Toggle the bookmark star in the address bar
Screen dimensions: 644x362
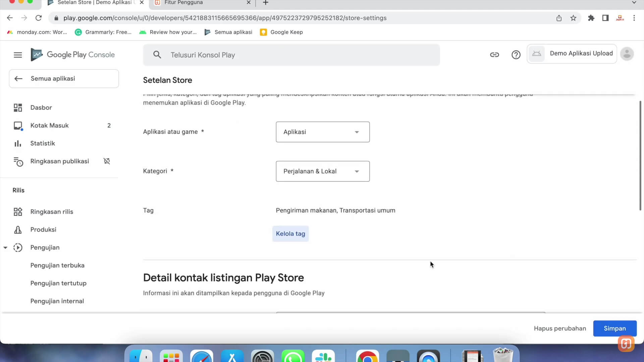click(573, 18)
